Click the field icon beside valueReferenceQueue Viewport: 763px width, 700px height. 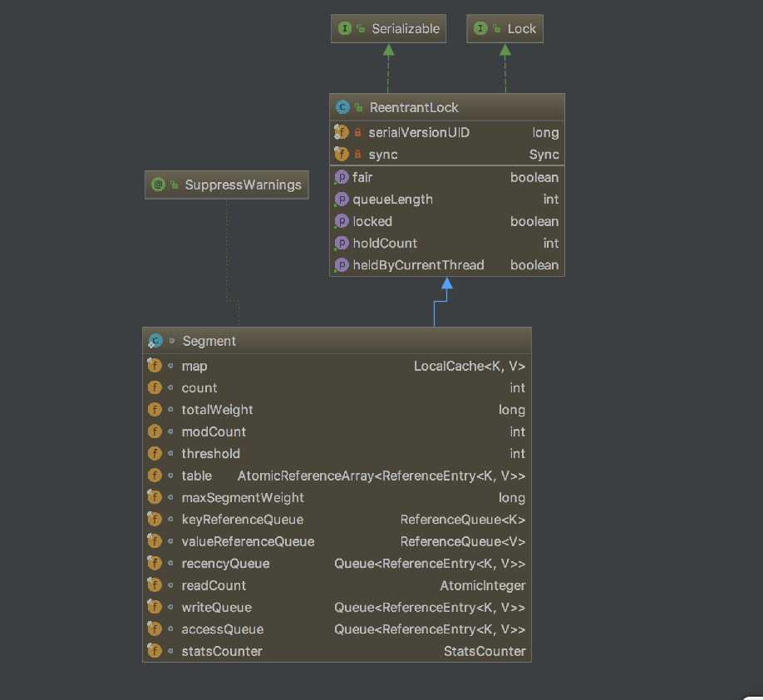coord(155,541)
